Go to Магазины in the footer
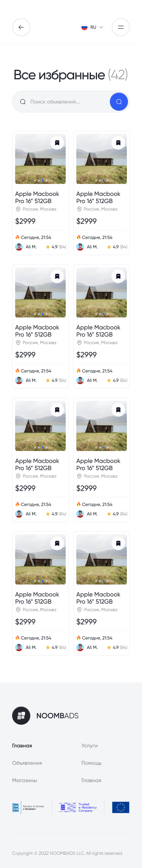 tap(25, 780)
